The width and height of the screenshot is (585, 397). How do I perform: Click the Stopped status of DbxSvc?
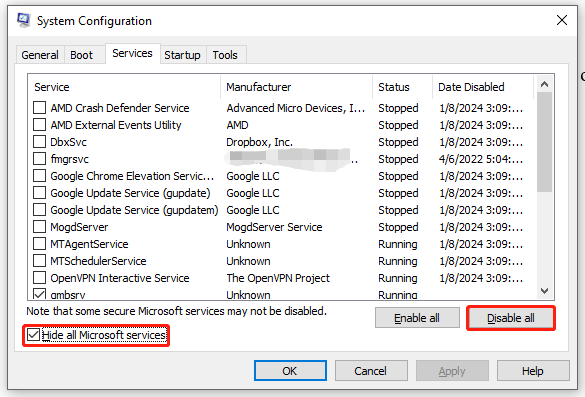[398, 142]
